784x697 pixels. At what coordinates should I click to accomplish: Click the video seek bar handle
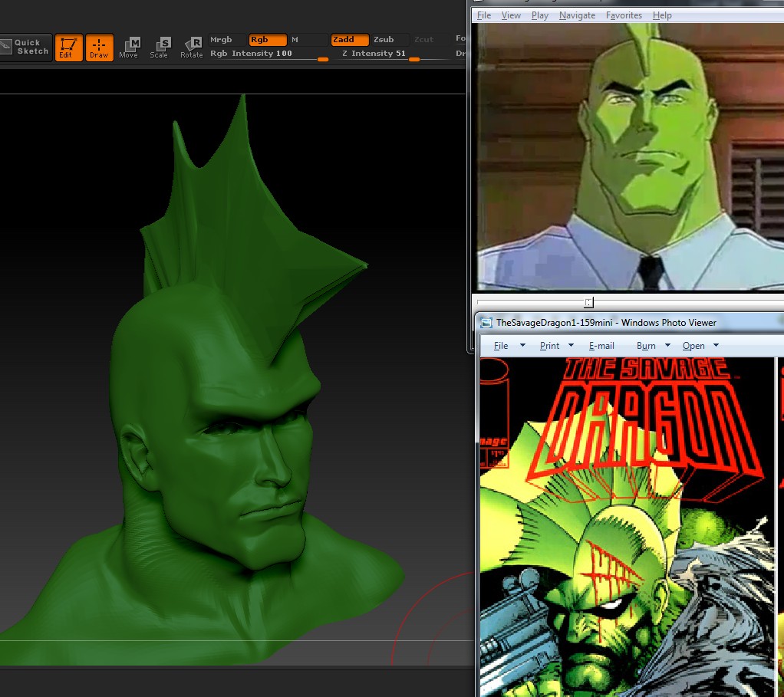588,302
